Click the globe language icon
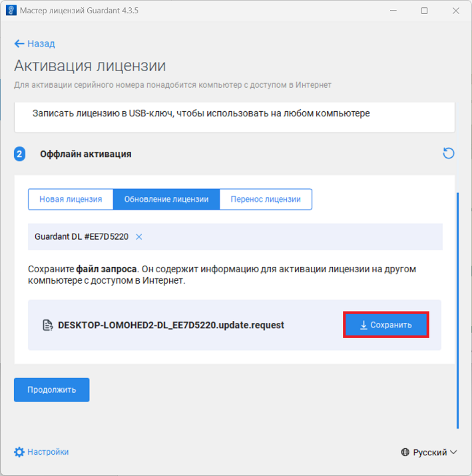 click(405, 453)
